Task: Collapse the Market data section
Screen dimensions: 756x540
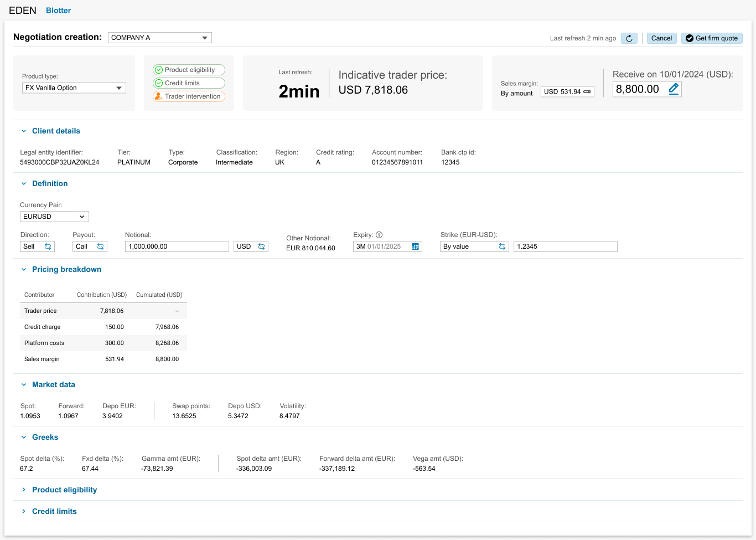Action: pyautogui.click(x=24, y=385)
